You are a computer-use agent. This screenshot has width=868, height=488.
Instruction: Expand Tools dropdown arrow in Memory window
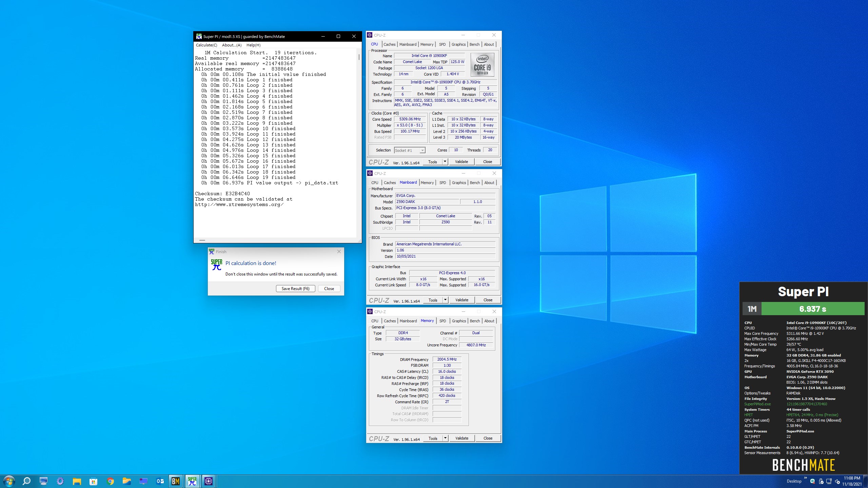(x=445, y=438)
